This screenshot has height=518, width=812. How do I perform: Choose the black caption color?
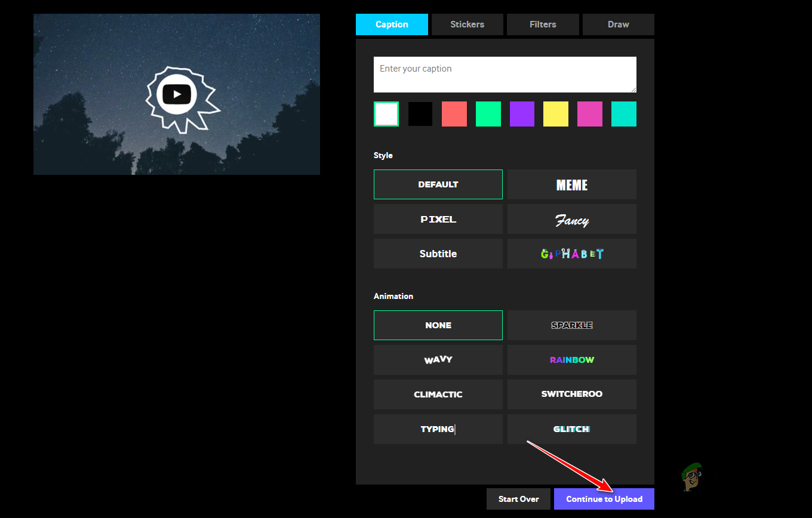[x=420, y=114]
